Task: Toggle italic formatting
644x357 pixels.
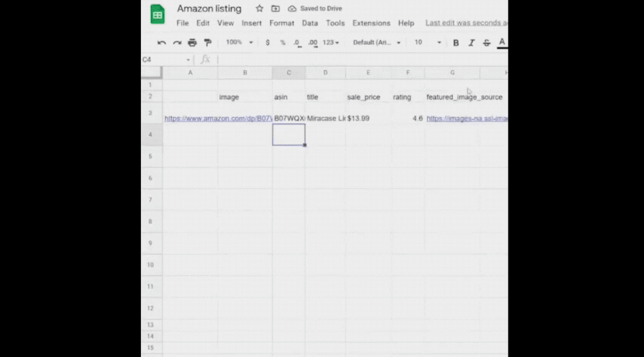Action: (472, 43)
